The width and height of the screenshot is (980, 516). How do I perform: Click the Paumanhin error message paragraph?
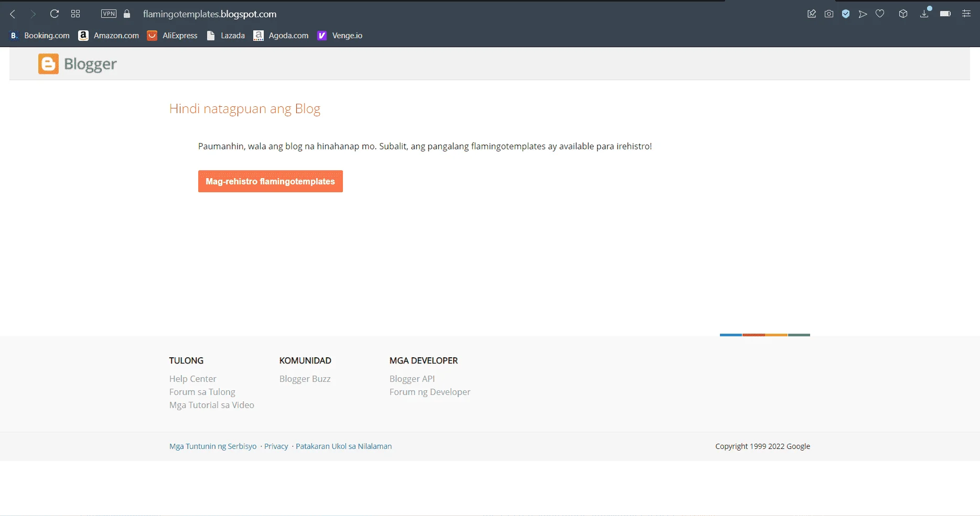pyautogui.click(x=425, y=146)
